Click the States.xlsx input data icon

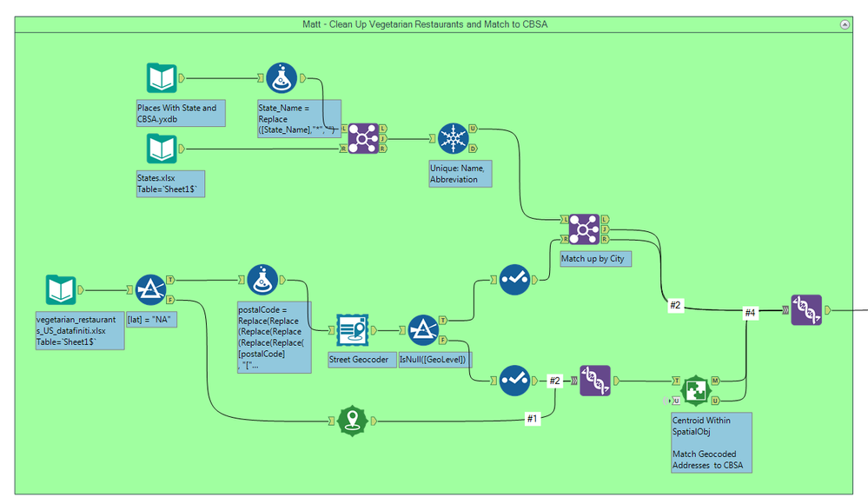[x=161, y=149]
